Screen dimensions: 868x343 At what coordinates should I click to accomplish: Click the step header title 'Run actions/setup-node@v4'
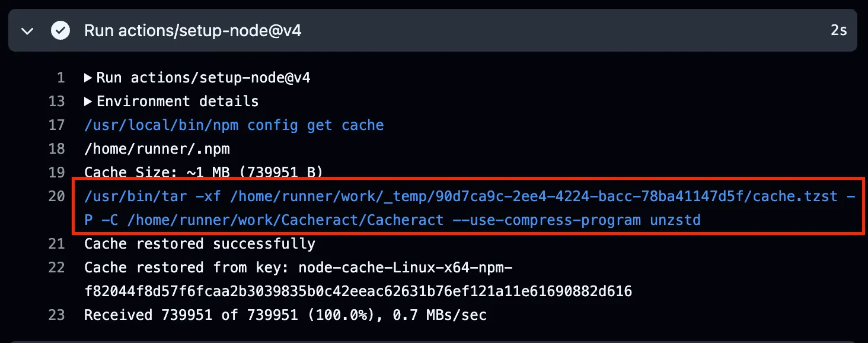coord(193,30)
